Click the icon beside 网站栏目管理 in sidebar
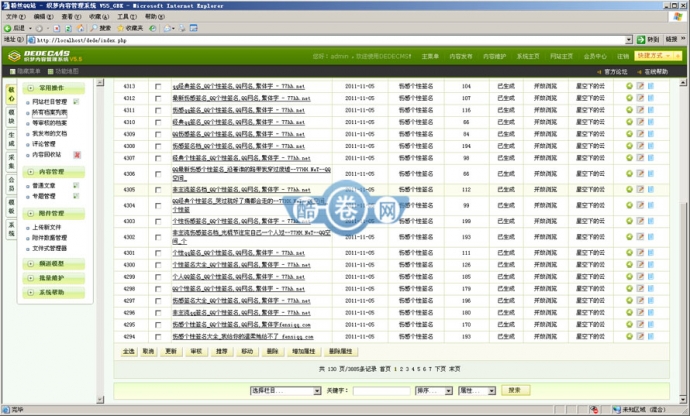This screenshot has width=690, height=416. [x=75, y=101]
